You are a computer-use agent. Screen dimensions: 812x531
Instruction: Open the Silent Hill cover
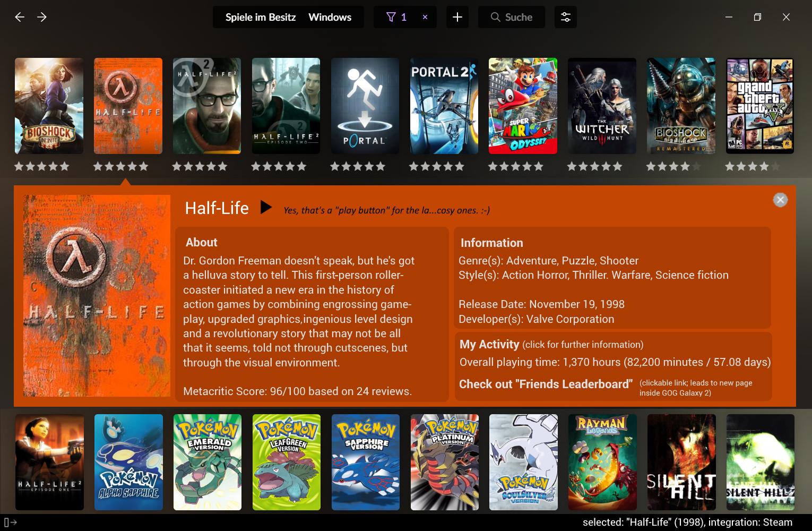click(681, 462)
